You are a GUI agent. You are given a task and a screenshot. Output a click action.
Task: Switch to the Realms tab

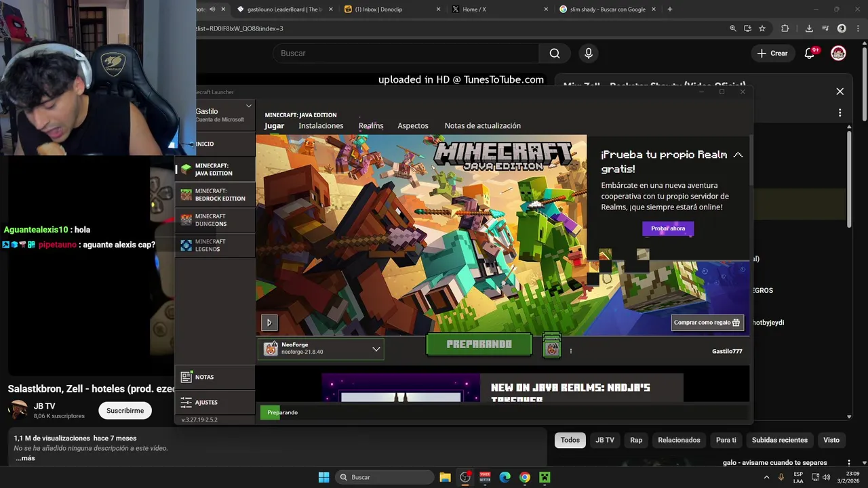pyautogui.click(x=371, y=126)
